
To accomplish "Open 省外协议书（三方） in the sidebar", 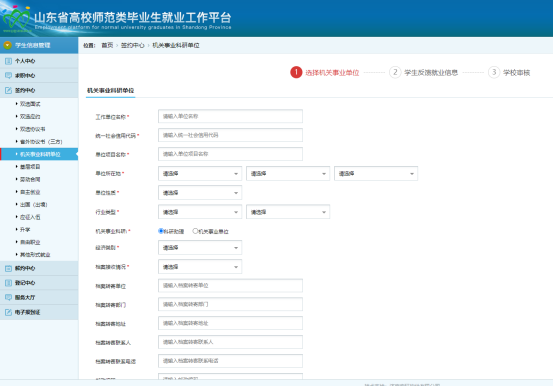I will [x=41, y=142].
